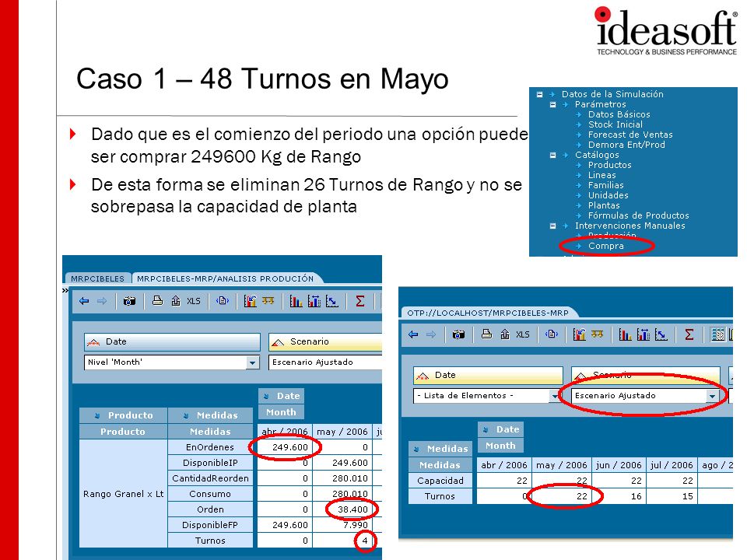Click Sigma totals icon in Analisis Produción toolbar
This screenshot has height=560, width=747.
point(360,300)
